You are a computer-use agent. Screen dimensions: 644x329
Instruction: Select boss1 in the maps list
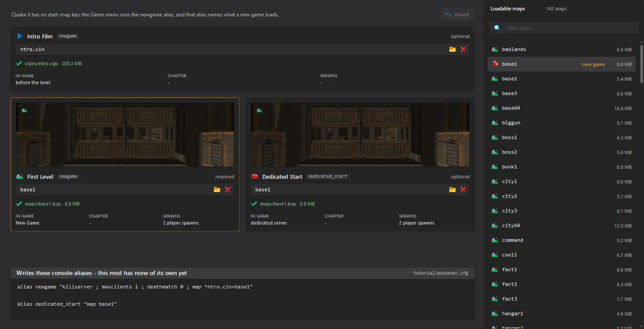[x=562, y=137]
